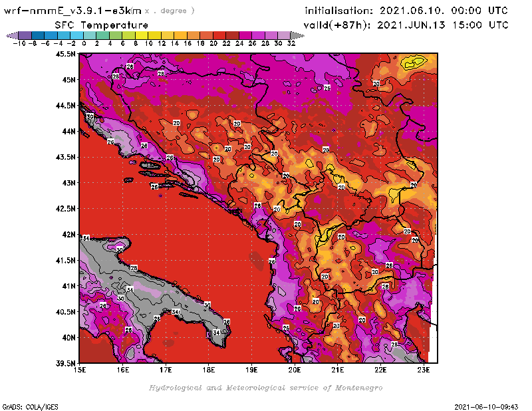Click the '44N' latitude label
The height and width of the screenshot is (411, 532).
[68, 131]
